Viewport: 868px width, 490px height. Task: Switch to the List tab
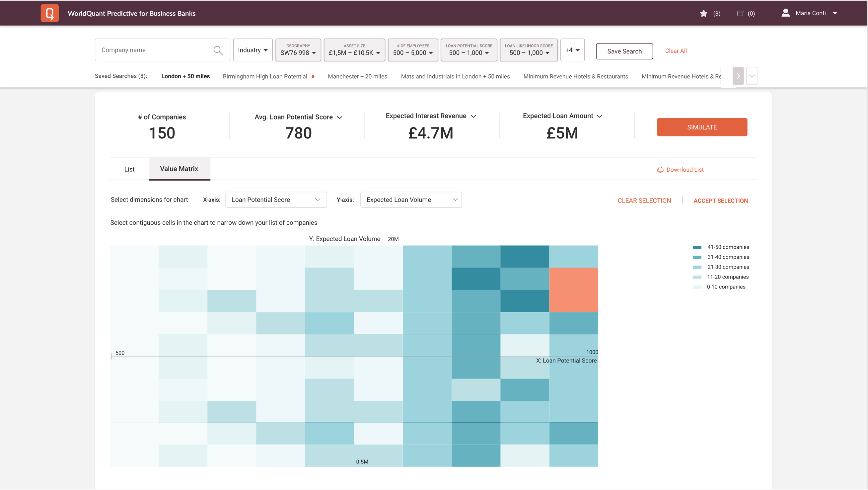click(x=129, y=169)
